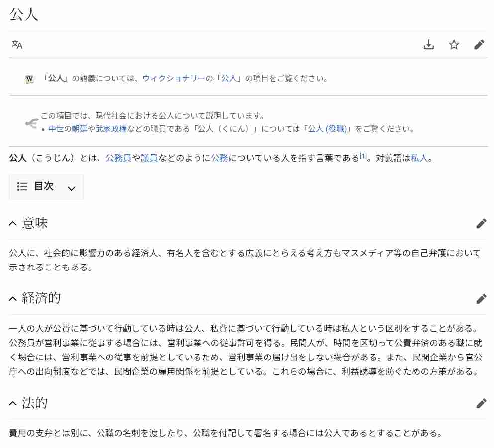
Task: Open the 武家政権 link
Action: pos(111,129)
